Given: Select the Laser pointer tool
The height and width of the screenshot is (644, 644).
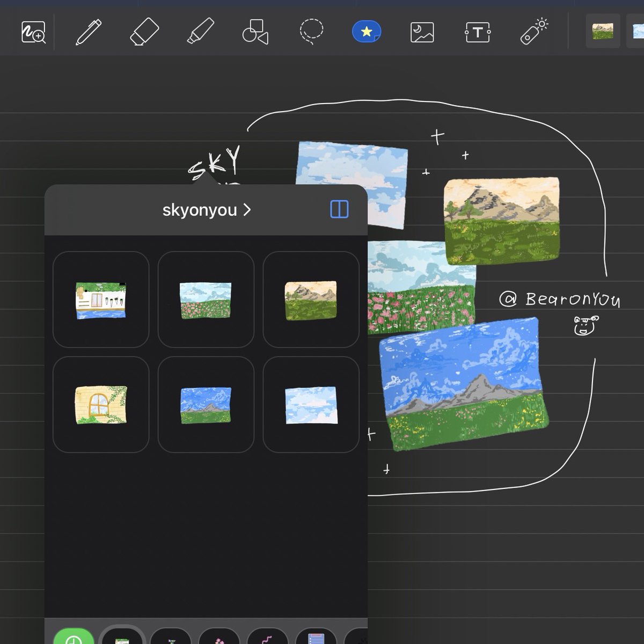Looking at the screenshot, I should [533, 31].
